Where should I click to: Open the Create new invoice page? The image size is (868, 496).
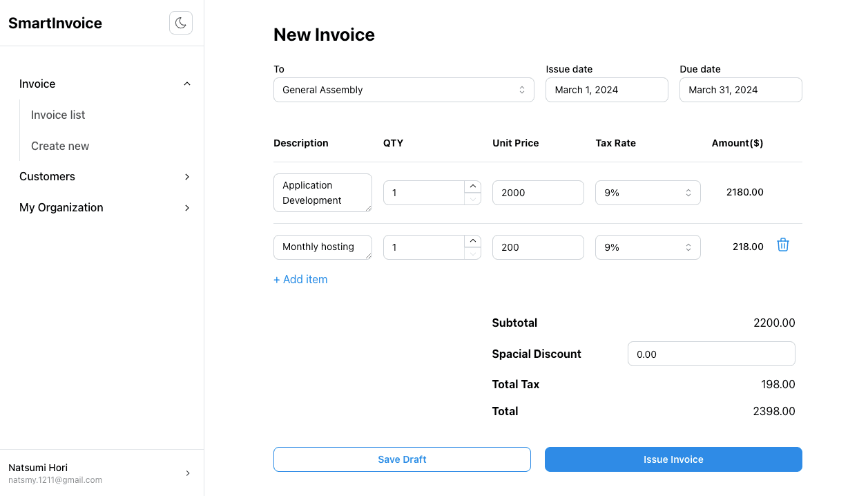pyautogui.click(x=60, y=146)
